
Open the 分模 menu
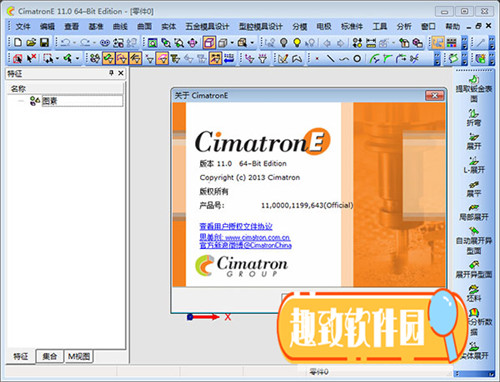click(x=299, y=26)
